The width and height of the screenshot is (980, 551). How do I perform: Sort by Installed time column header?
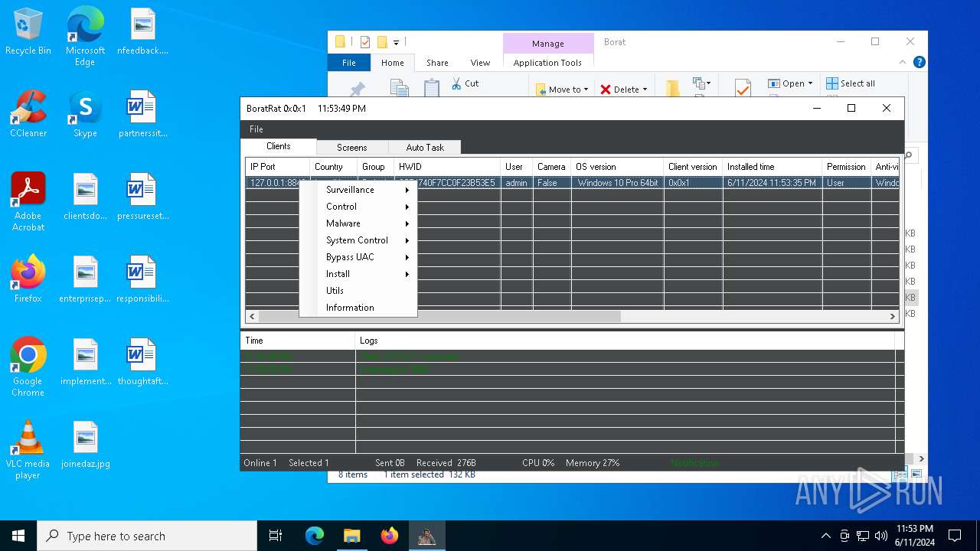pyautogui.click(x=772, y=167)
